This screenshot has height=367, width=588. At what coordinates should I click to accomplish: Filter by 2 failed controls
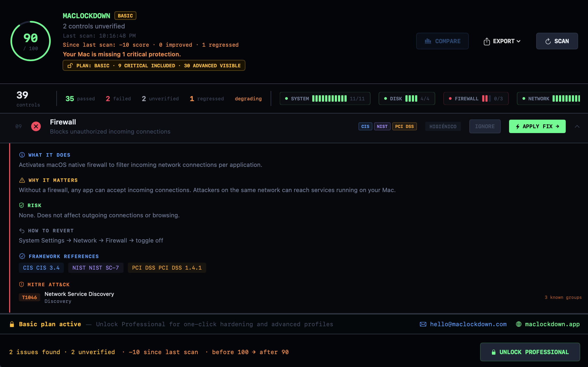[x=118, y=99]
